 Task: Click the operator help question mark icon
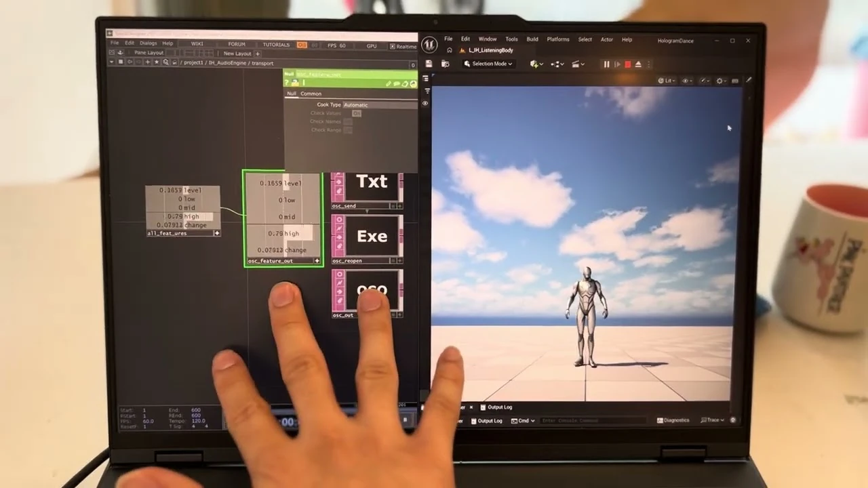coord(287,83)
